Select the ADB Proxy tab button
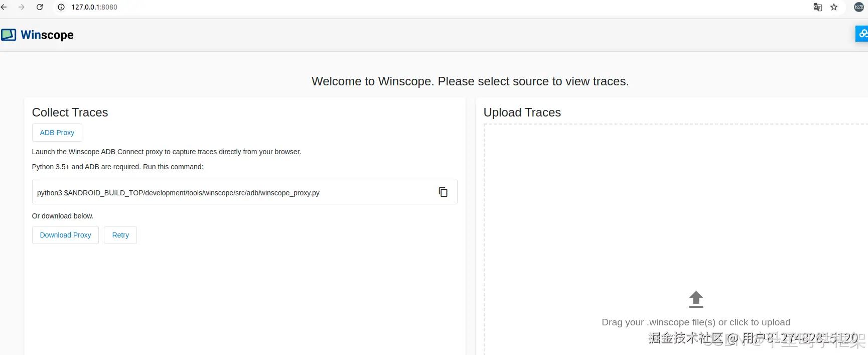Image resolution: width=868 pixels, height=355 pixels. pos(57,133)
